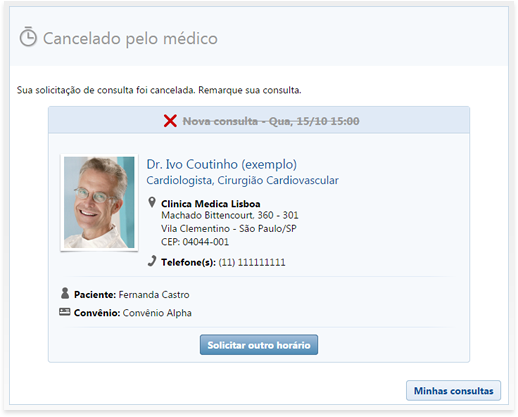
Task: Click the phone number (11) 11111111
Action: 252,262
